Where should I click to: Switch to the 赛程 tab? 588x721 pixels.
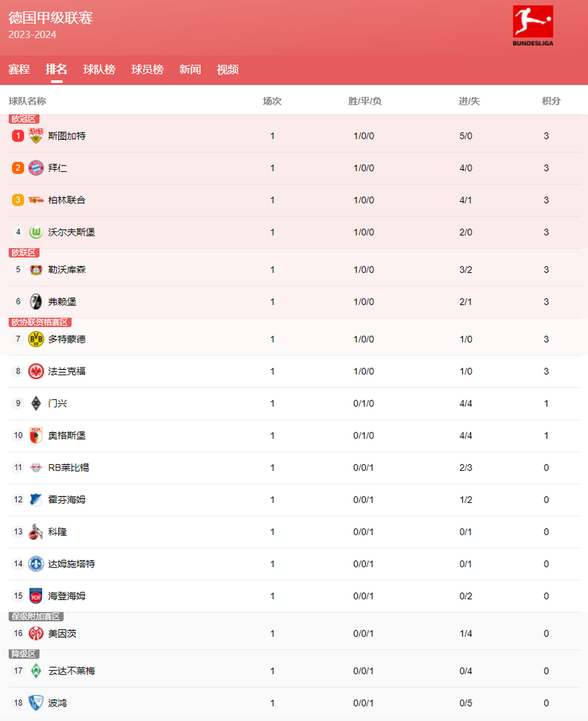click(x=19, y=69)
